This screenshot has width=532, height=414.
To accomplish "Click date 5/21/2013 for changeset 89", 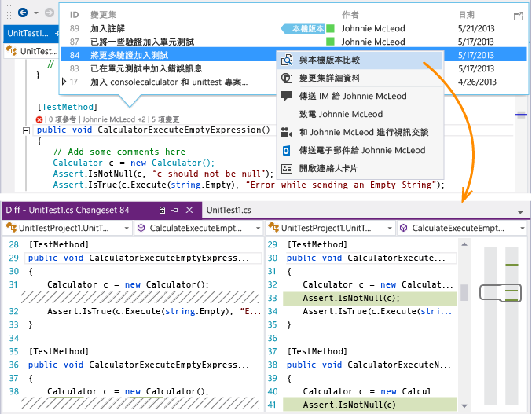I will pos(476,28).
